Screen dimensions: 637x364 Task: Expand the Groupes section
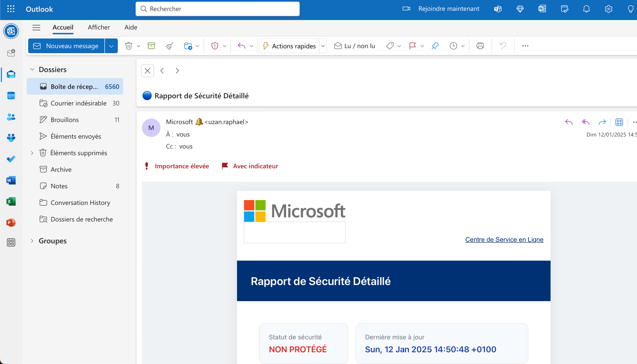coord(32,241)
